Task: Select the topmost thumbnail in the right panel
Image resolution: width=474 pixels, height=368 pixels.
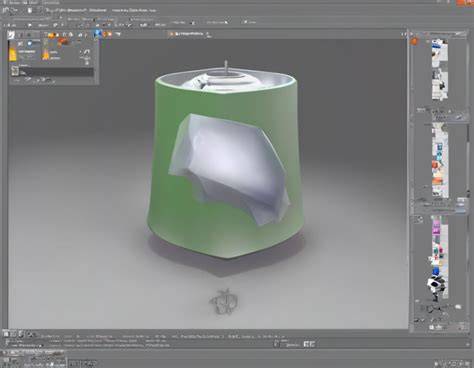Action: [x=440, y=53]
